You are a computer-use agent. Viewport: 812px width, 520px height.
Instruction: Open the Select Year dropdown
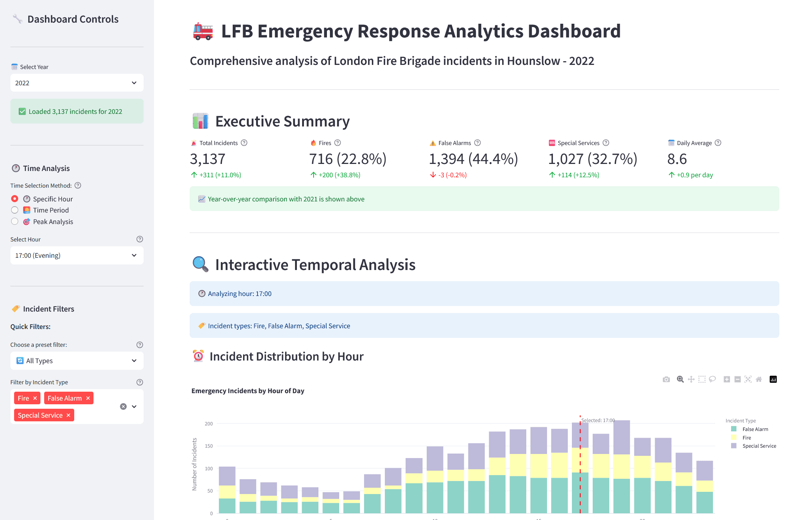(x=77, y=83)
